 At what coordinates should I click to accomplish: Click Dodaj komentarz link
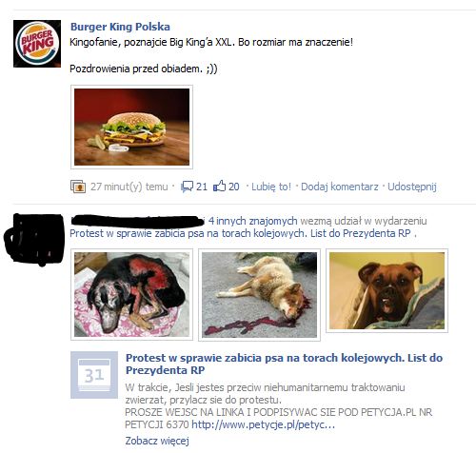coord(340,187)
